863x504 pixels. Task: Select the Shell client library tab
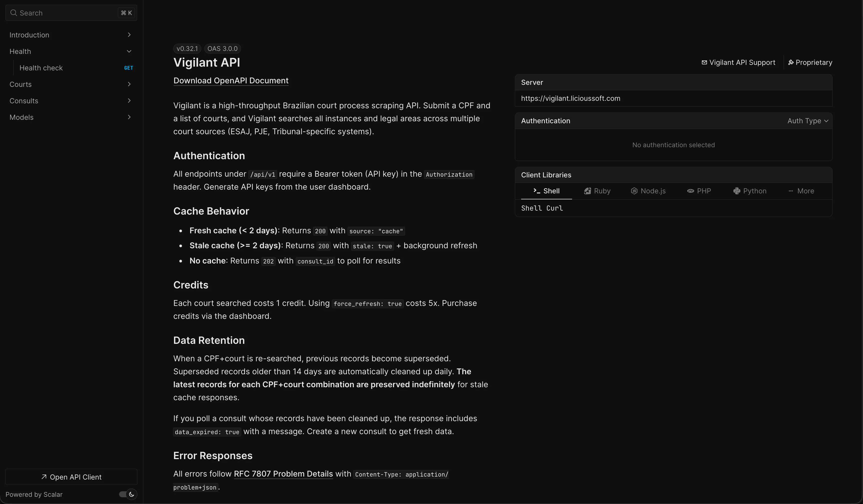click(547, 191)
